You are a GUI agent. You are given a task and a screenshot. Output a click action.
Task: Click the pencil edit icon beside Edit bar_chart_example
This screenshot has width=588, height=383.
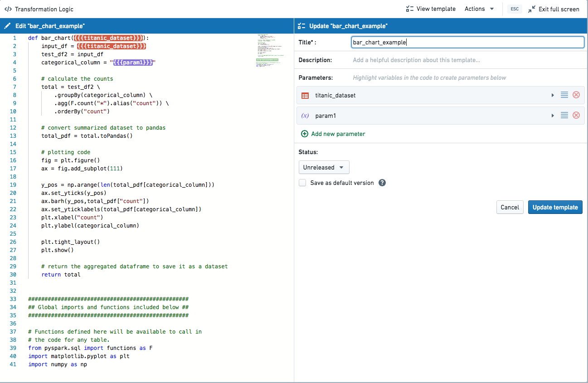pyautogui.click(x=8, y=26)
